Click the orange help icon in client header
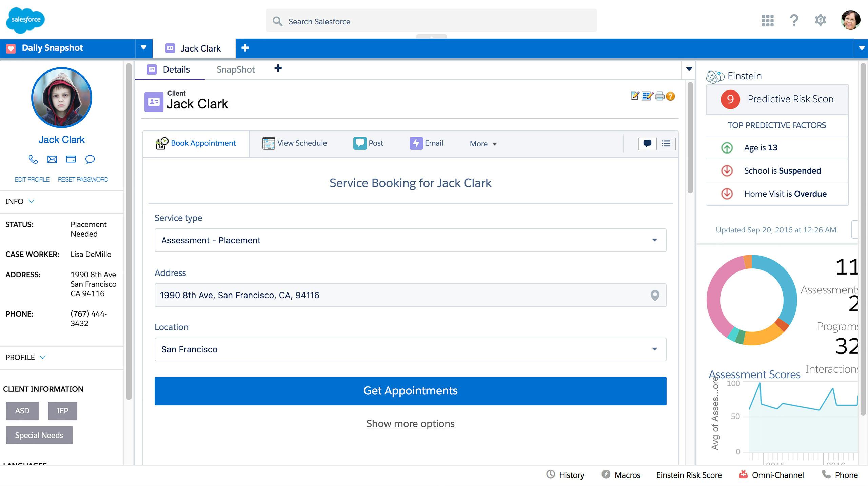This screenshot has width=868, height=486. click(x=671, y=96)
